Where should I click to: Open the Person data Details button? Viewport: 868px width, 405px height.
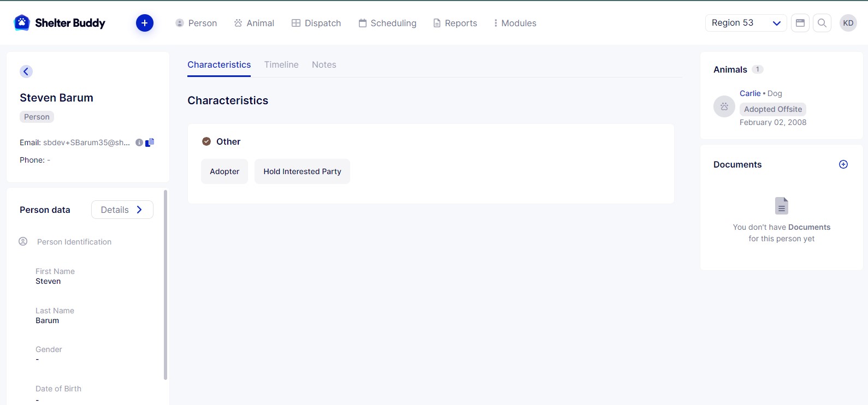122,210
